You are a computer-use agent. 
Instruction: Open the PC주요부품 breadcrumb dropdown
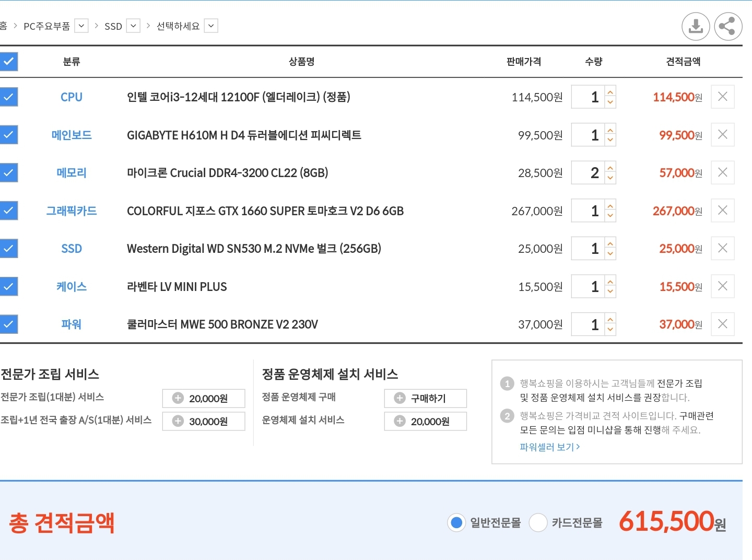pyautogui.click(x=81, y=26)
